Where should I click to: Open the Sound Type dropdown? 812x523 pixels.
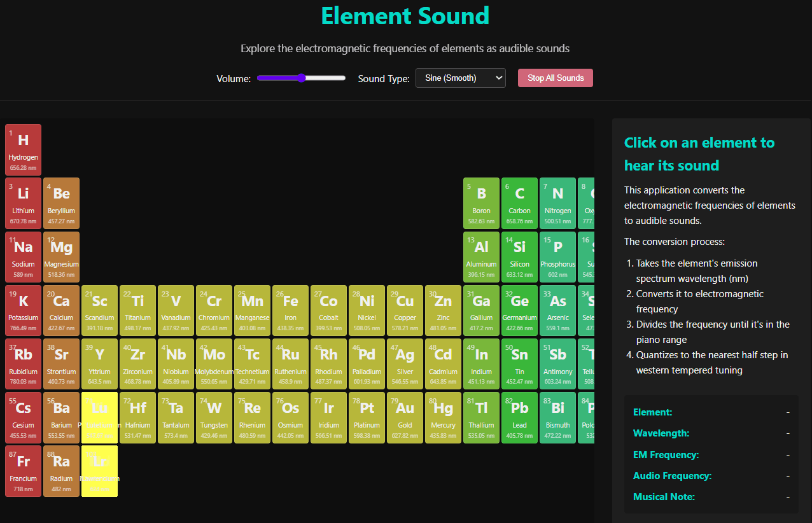(x=461, y=78)
